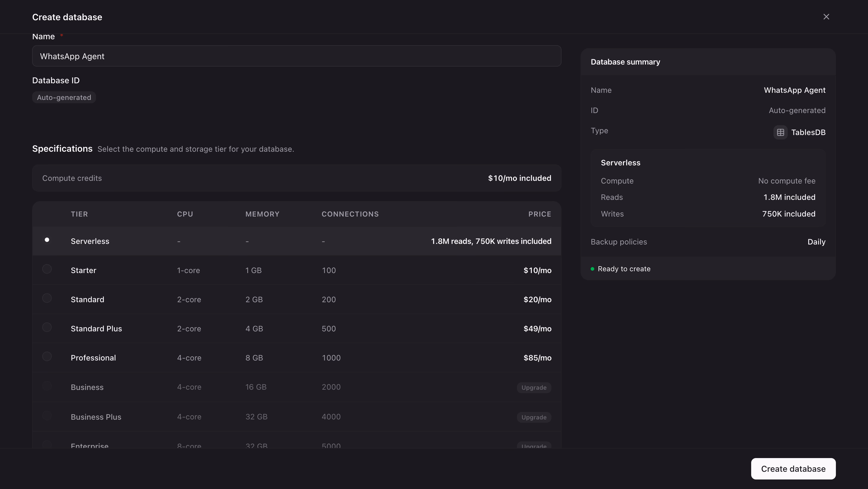Click the 'Specifications' heading
Image resolution: width=868 pixels, height=489 pixels.
pyautogui.click(x=62, y=149)
